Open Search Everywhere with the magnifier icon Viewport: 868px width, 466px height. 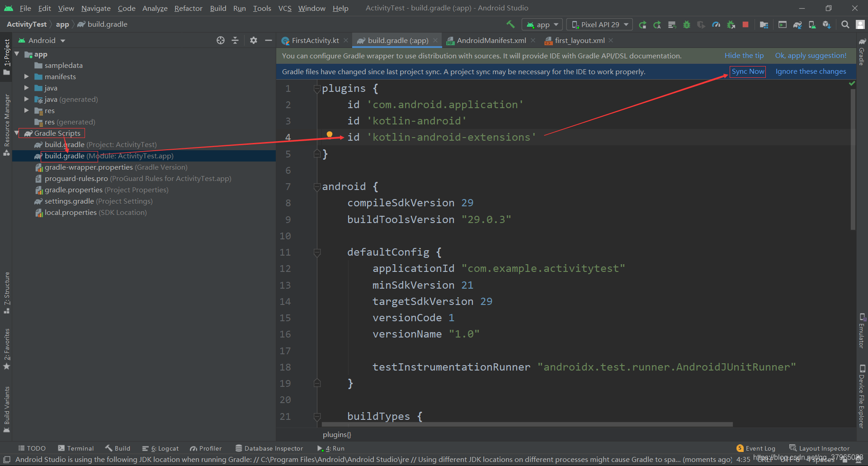(x=845, y=24)
